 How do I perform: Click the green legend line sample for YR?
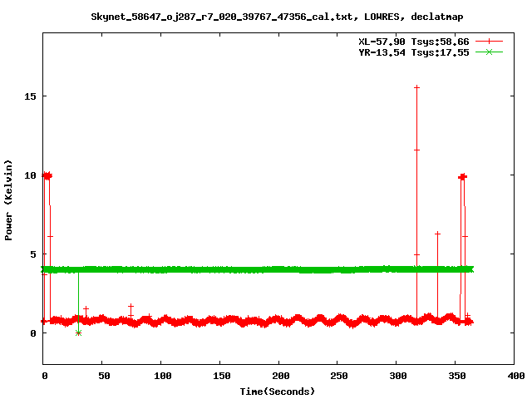point(489,52)
